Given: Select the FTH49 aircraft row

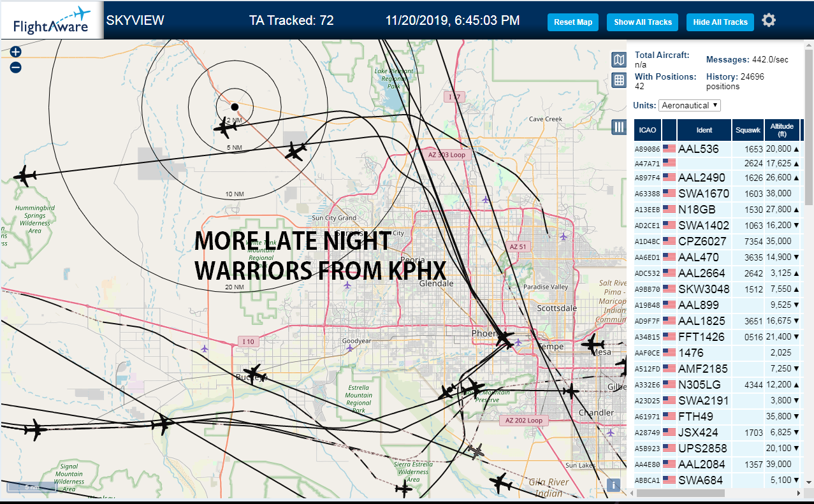Looking at the screenshot, I should click(718, 417).
